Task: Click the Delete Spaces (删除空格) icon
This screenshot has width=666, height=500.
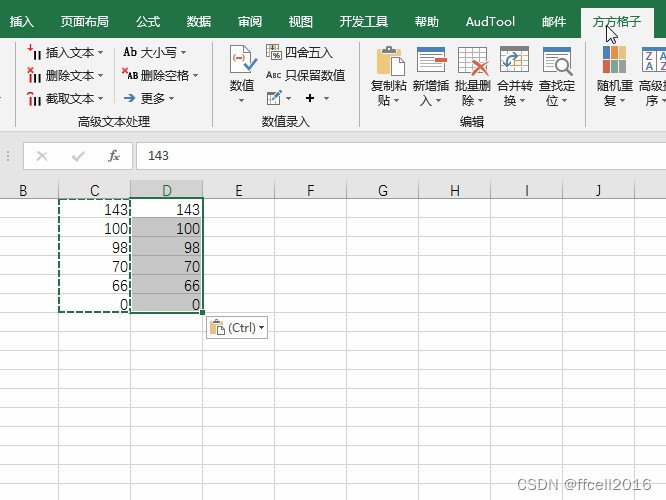Action: [130, 75]
